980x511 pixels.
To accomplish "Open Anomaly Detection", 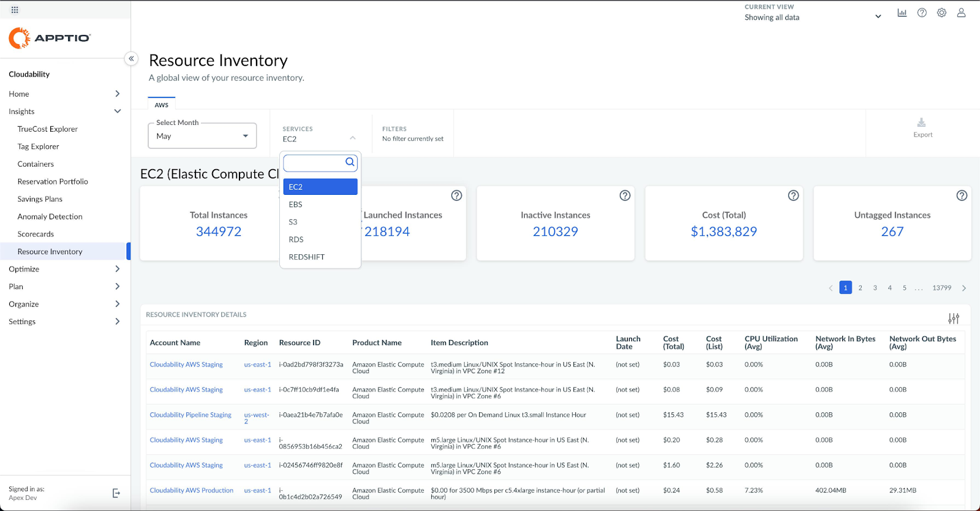I will (x=50, y=217).
